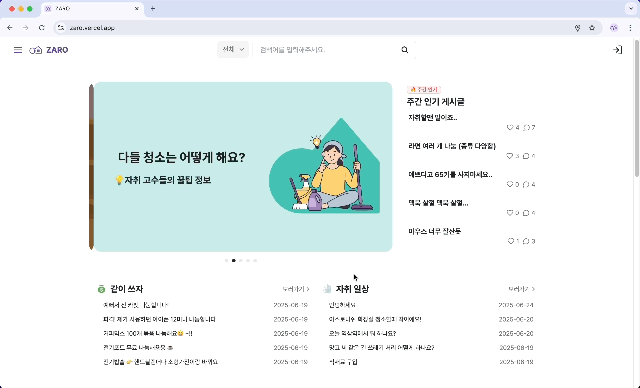Click the green 같이 쓰자 section icon
Viewport: 640px width, 388px height.
tap(101, 289)
